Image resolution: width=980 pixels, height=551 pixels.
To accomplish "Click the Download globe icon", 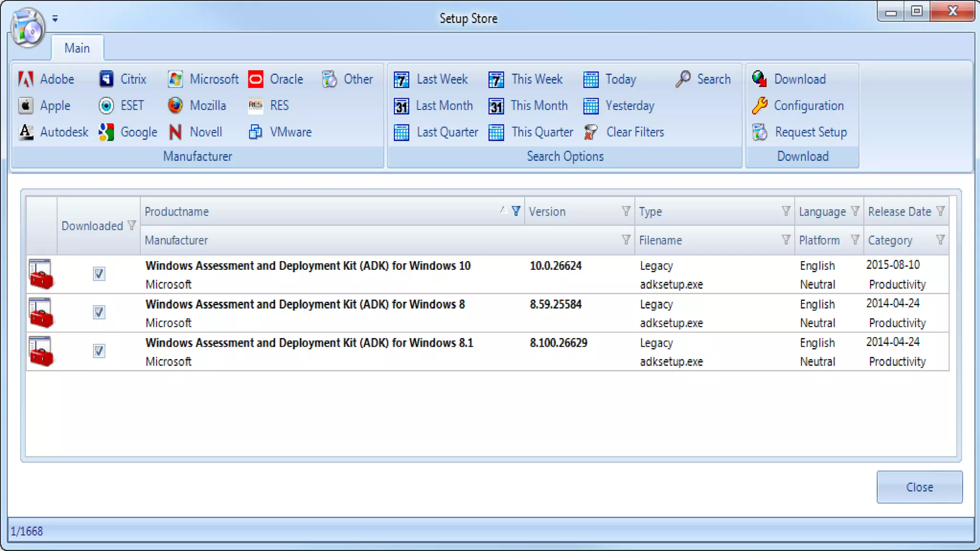I will 759,79.
